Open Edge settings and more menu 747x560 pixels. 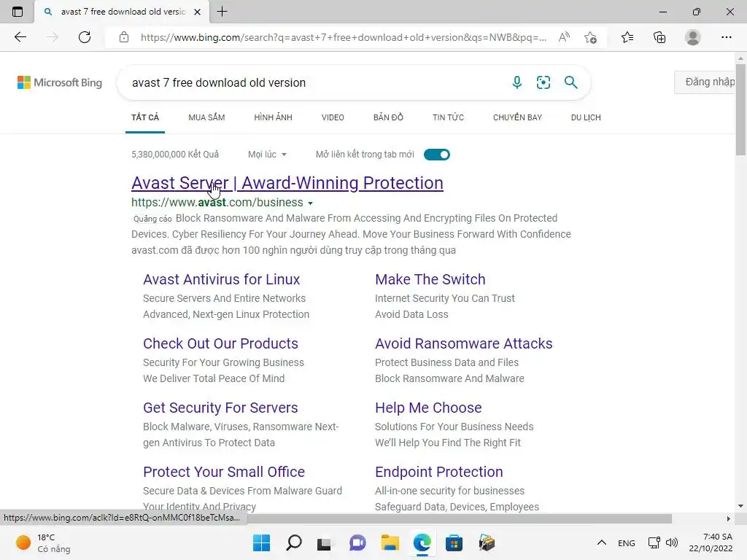726,37
